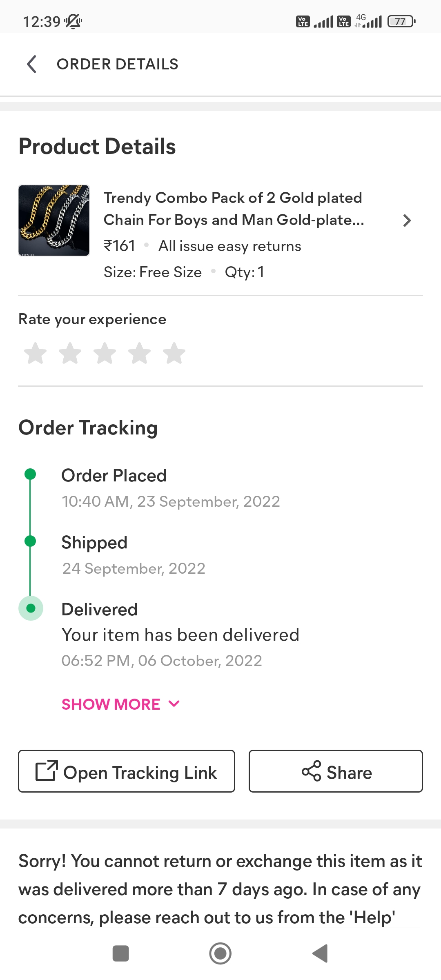Viewport: 441px width, 980px height.
Task: Open the Trendy Combo Pack product title
Action: coord(234,209)
